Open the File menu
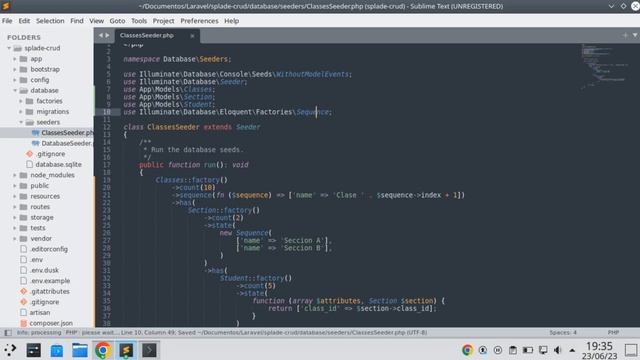Viewport: 640px width, 360px height. pyautogui.click(x=7, y=21)
